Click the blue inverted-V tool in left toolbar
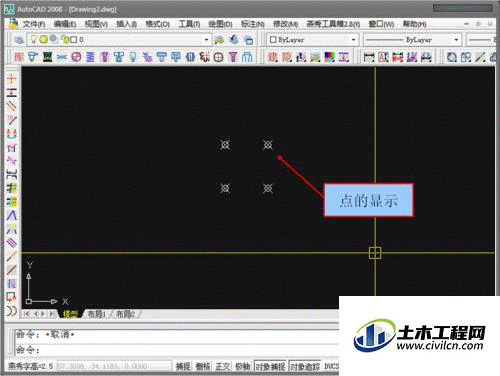This screenshot has width=500, height=376. coord(11,215)
